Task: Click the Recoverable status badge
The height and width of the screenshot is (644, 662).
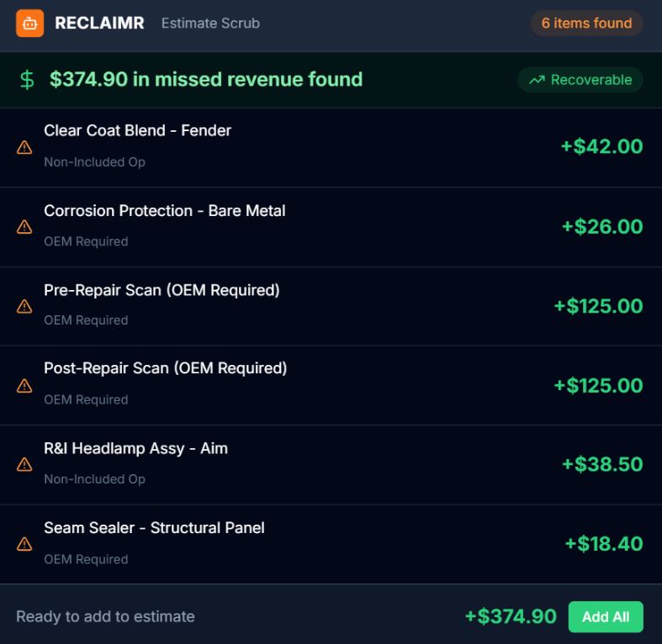Action: pos(580,80)
